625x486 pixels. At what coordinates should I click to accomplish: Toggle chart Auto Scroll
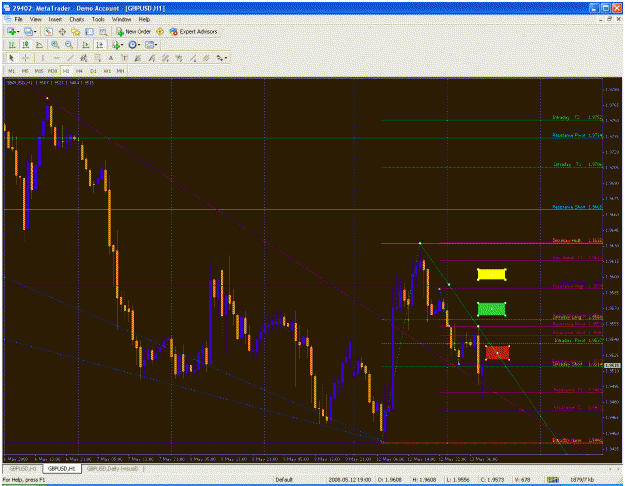[86, 45]
